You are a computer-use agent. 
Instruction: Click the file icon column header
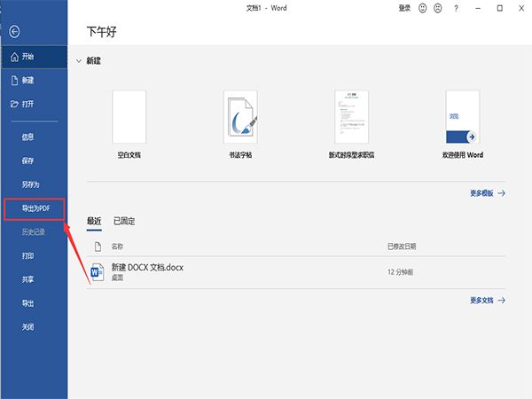point(98,246)
